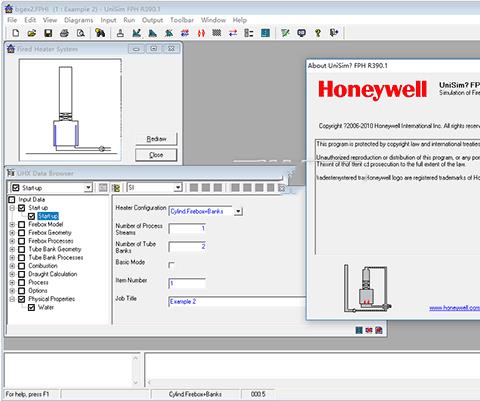Click the Item Number input field
Screen dimensions: 480x401
pyautogui.click(x=187, y=283)
